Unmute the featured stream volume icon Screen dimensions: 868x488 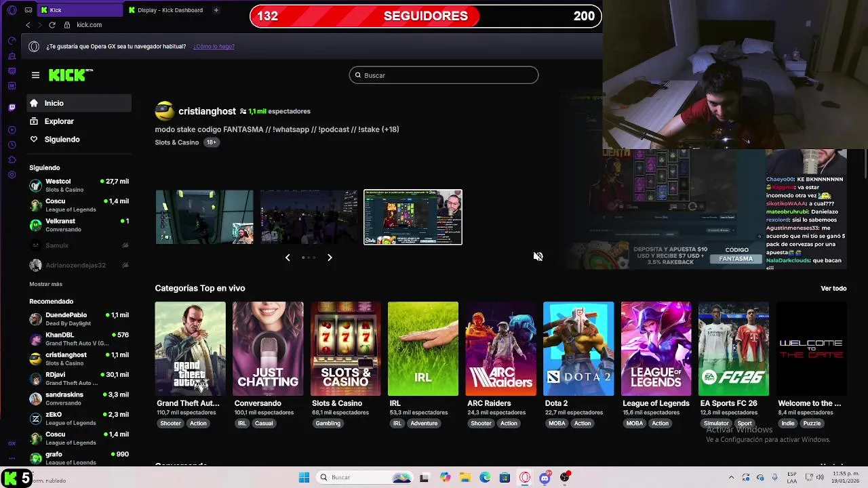(x=538, y=256)
